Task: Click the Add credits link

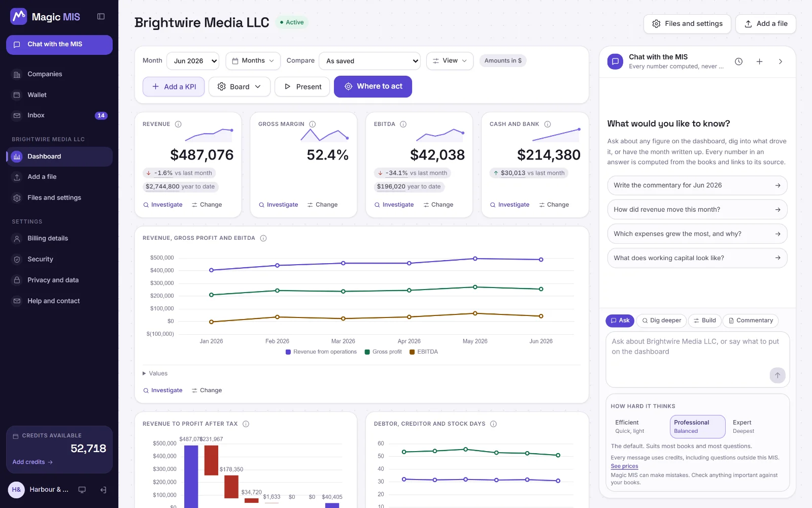Action: click(32, 462)
